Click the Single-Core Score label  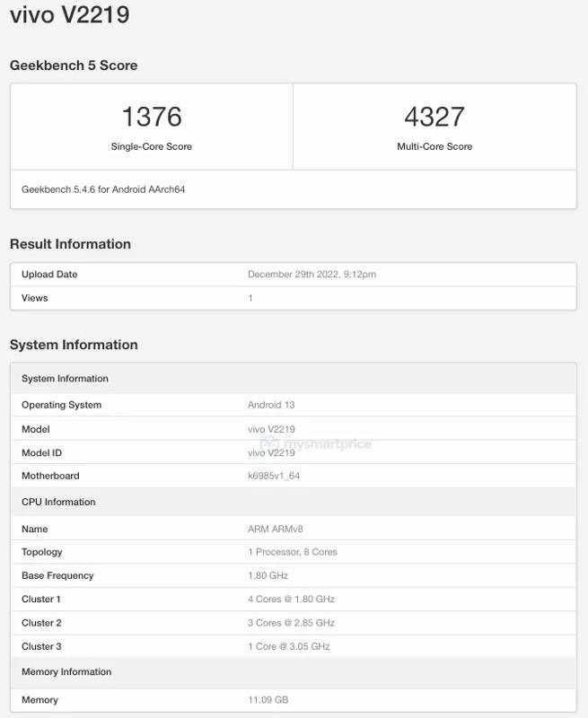(x=152, y=146)
